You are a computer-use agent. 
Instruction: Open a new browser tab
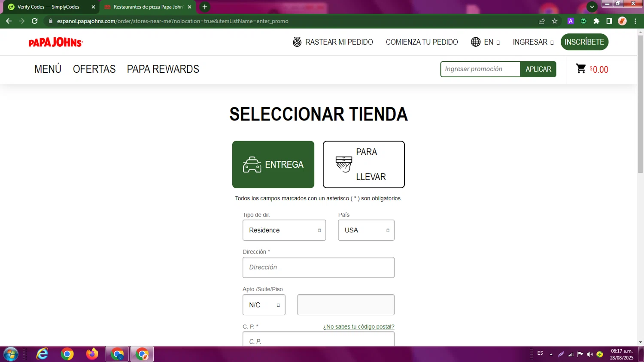coord(205,7)
